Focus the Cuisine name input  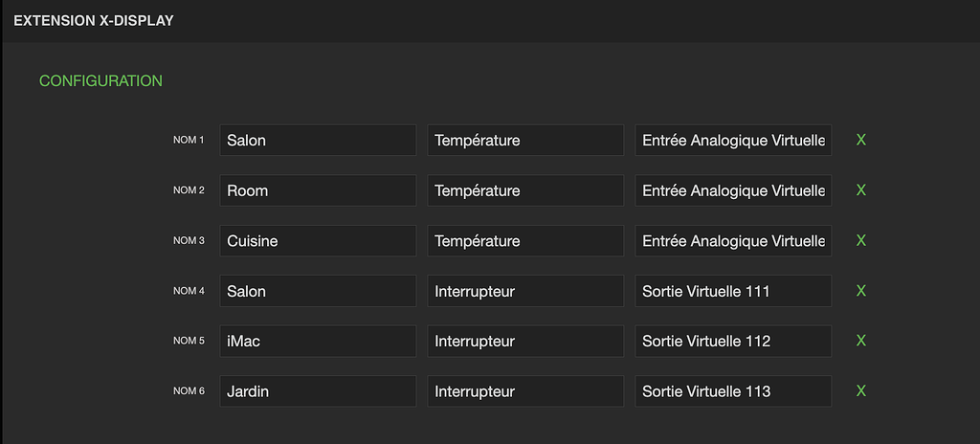tap(318, 240)
